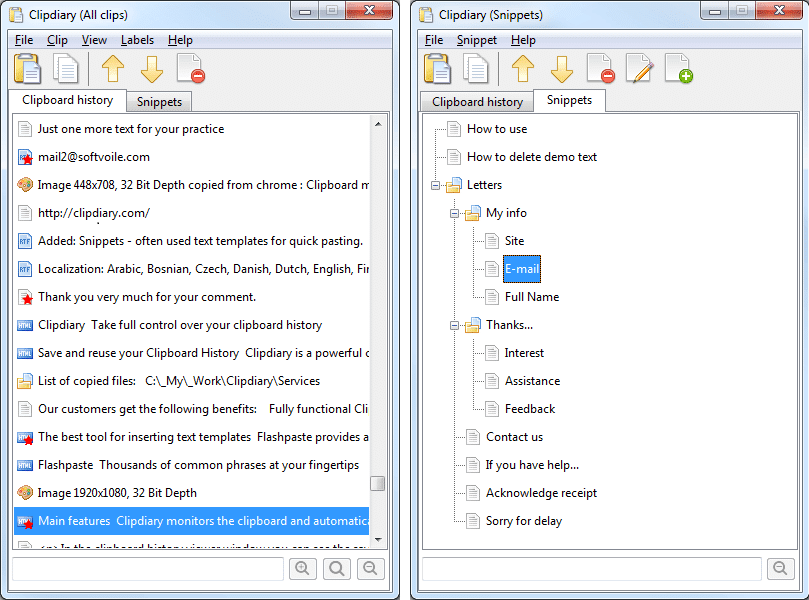Open the Labels menu
Screen dimensions: 809x600
click(x=137, y=40)
